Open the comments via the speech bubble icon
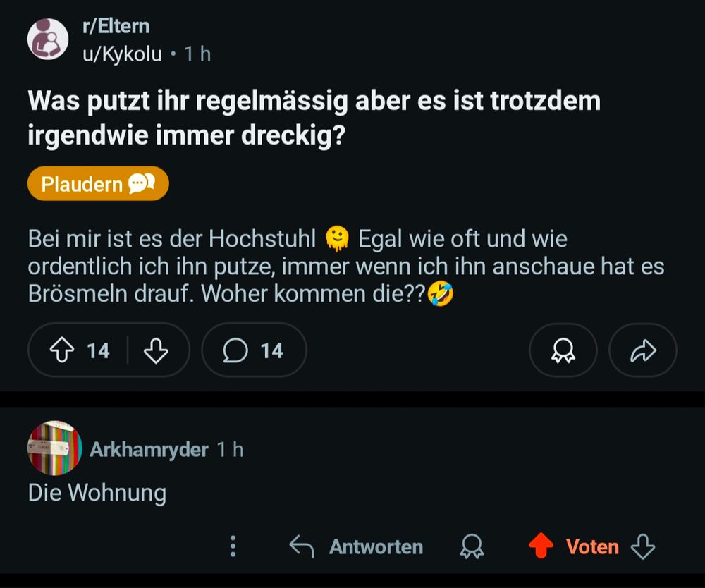 pos(237,350)
